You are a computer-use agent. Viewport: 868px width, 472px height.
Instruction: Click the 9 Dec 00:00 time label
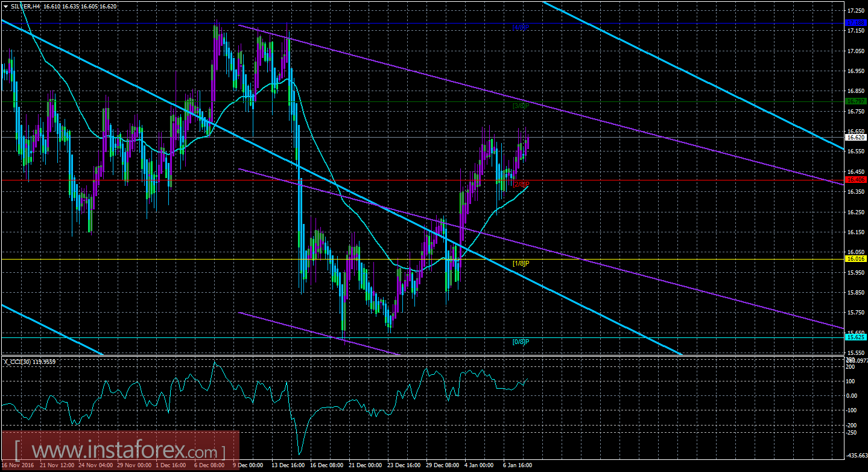249,465
